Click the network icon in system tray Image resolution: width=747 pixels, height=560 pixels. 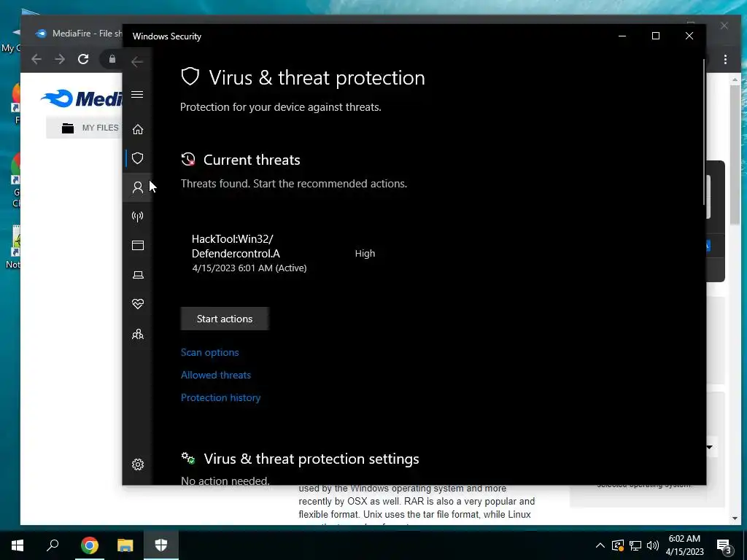(635, 545)
